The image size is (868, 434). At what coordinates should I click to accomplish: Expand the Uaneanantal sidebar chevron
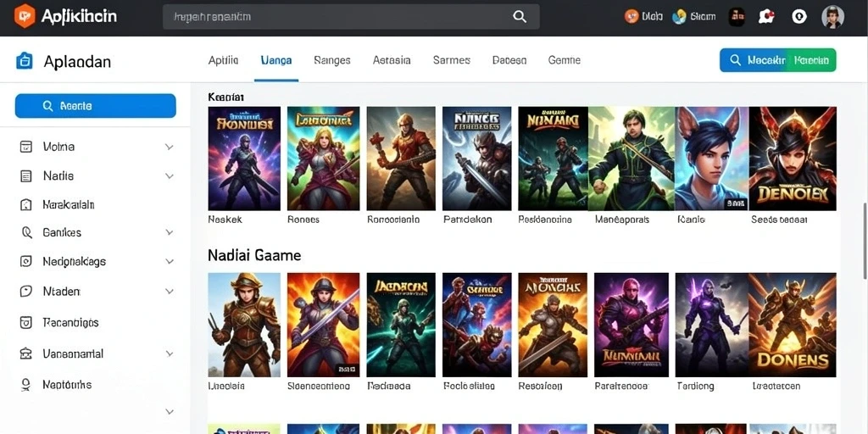(x=170, y=353)
